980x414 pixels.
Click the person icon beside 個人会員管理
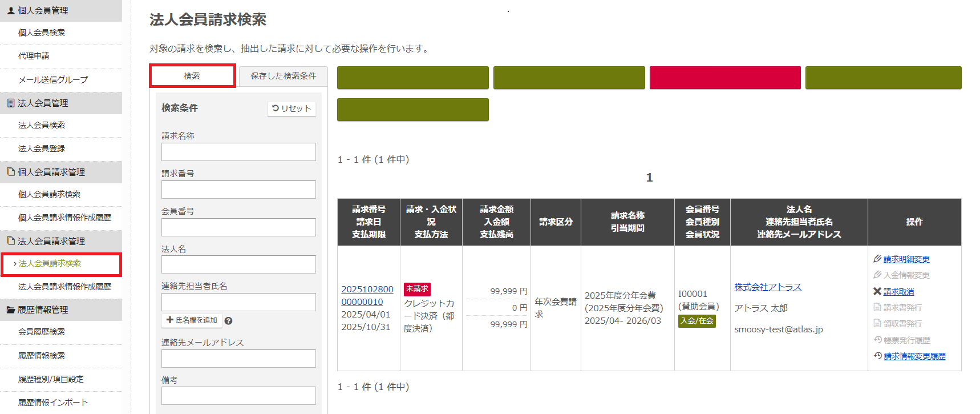click(10, 10)
